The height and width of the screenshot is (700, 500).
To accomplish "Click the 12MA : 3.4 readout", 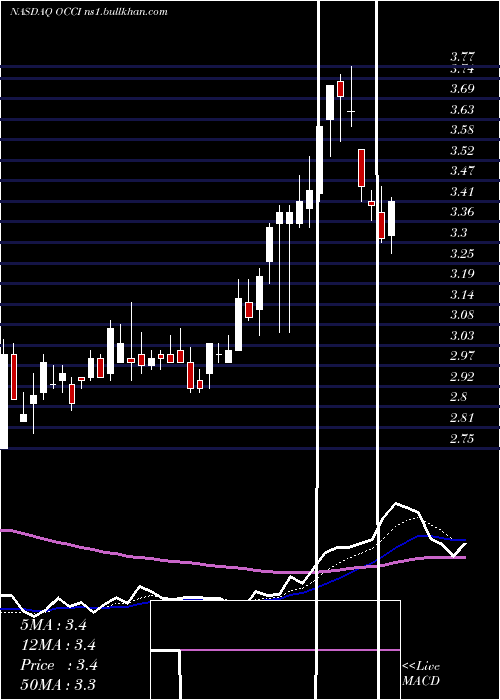I will (x=58, y=645).
